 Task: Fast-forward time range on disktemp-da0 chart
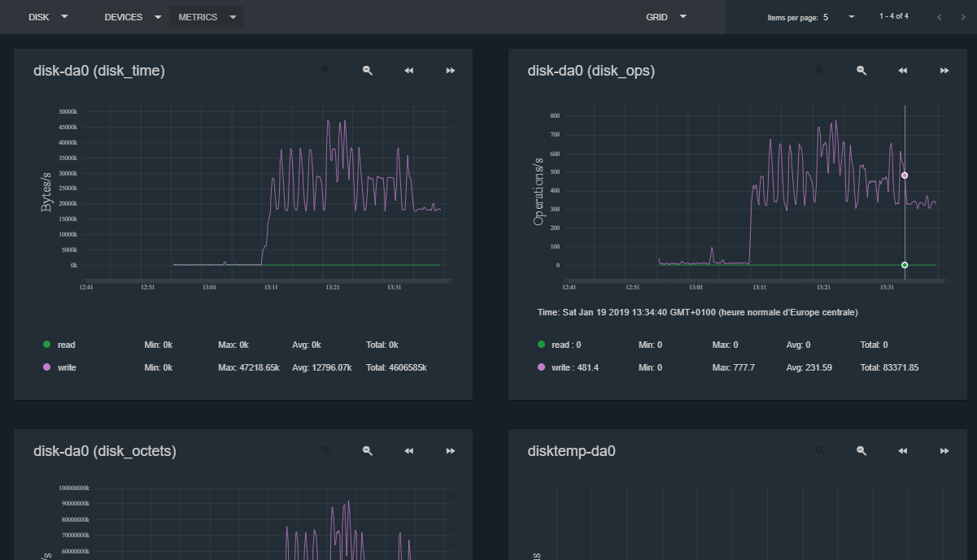[x=944, y=451]
